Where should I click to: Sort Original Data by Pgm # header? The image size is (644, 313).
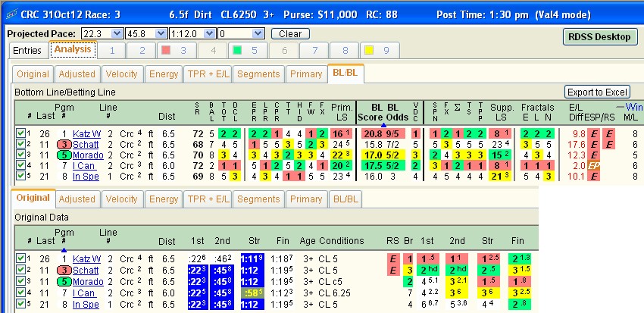[64, 236]
